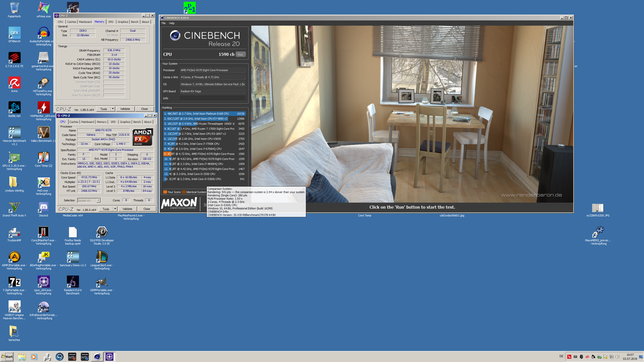Click Validate in the upper CPU-Z window

coord(125,109)
